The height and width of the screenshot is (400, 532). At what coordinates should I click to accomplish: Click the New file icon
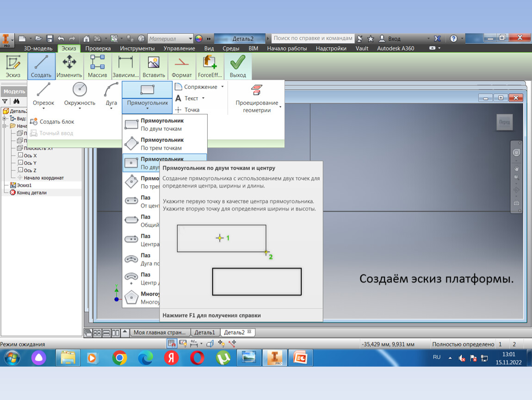coord(22,39)
